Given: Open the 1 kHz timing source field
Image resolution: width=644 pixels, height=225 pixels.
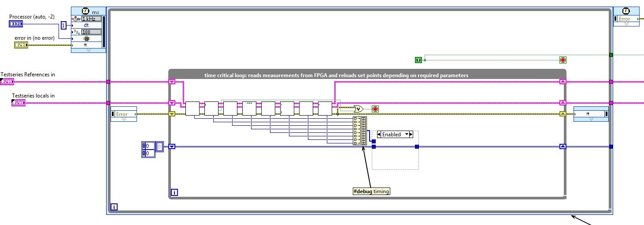Looking at the screenshot, I should (91, 19).
